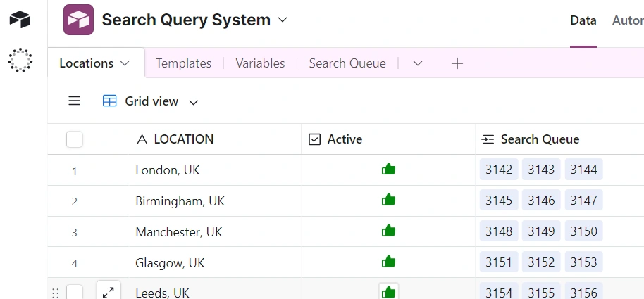Click the Birmingham, UK location cell
This screenshot has width=644, height=299.
(x=180, y=201)
